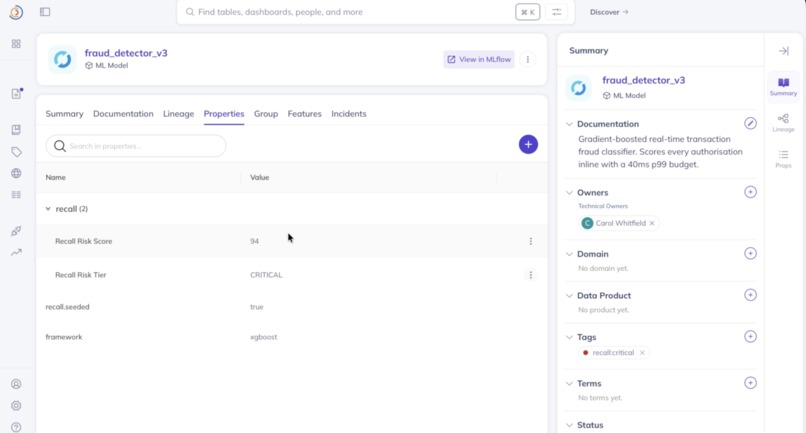Remove the recall:critical tag with the x
This screenshot has width=806, height=433.
click(x=642, y=353)
